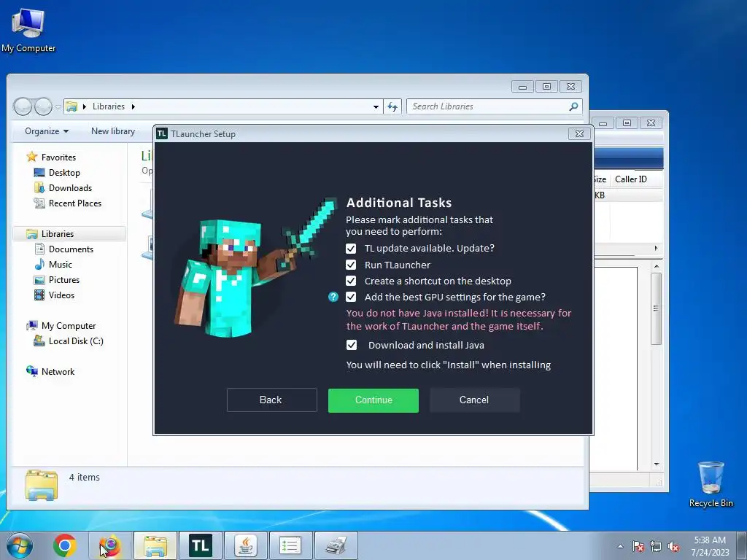Image resolution: width=747 pixels, height=560 pixels.
Task: Toggle Add the best GPU settings checkbox
Action: click(x=351, y=297)
